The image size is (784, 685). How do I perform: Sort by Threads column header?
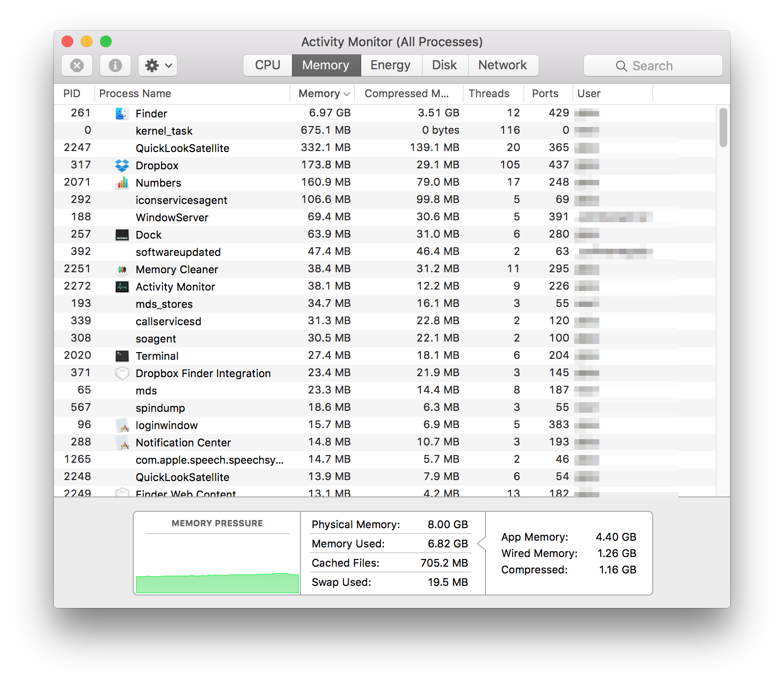click(493, 93)
